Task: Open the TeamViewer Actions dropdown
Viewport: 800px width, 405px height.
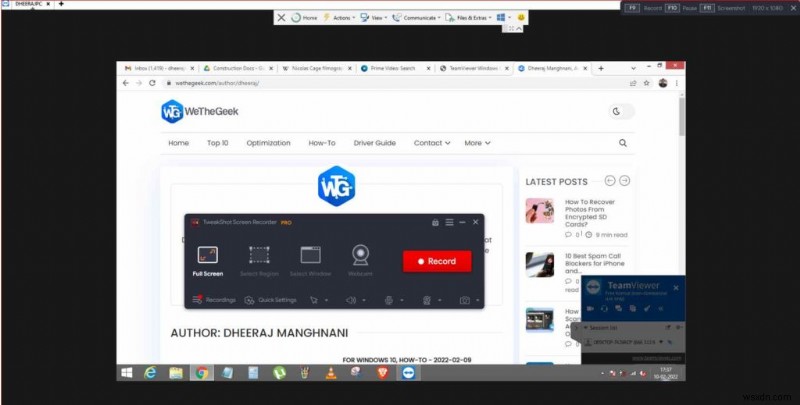Action: pyautogui.click(x=342, y=18)
